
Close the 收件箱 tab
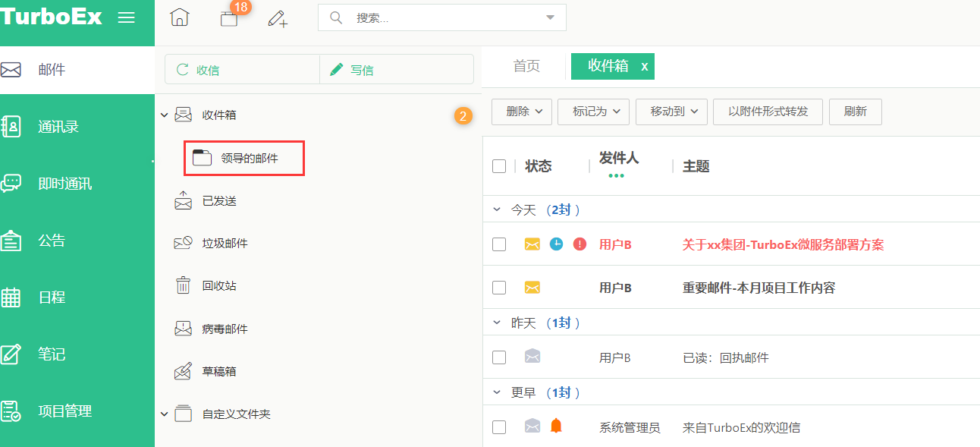[645, 67]
